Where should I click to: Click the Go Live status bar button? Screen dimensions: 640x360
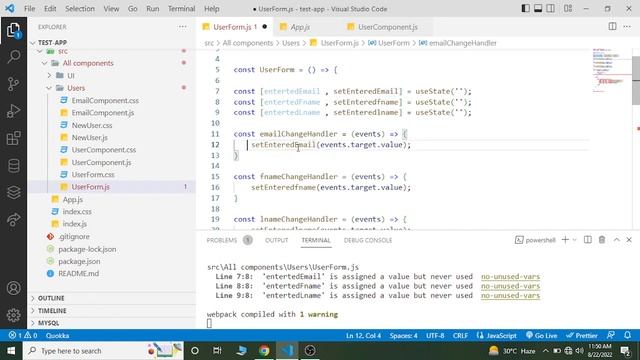(541, 336)
